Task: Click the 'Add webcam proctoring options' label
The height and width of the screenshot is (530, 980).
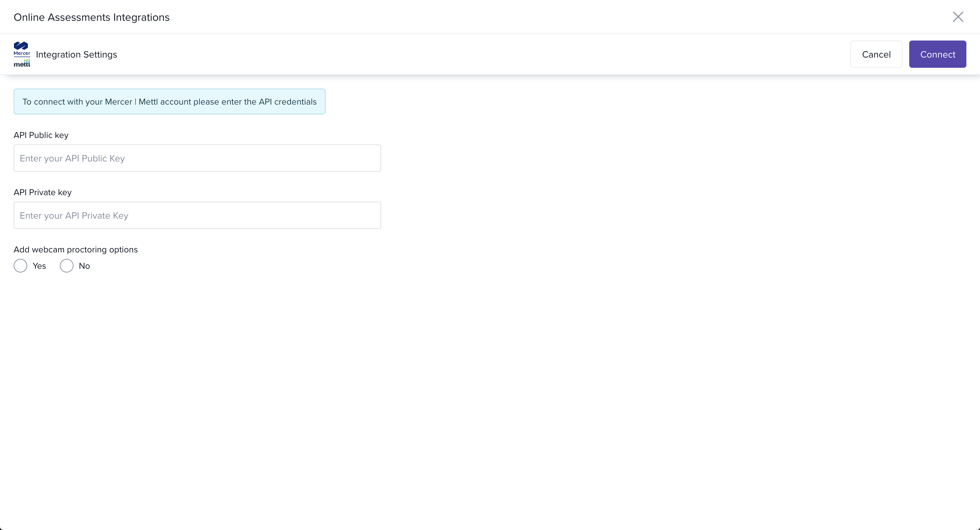Action: tap(76, 249)
